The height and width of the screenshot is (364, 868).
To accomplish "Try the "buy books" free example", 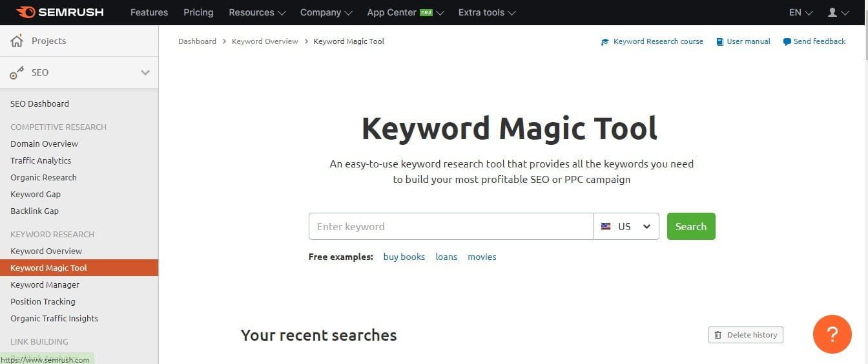I will tap(404, 257).
